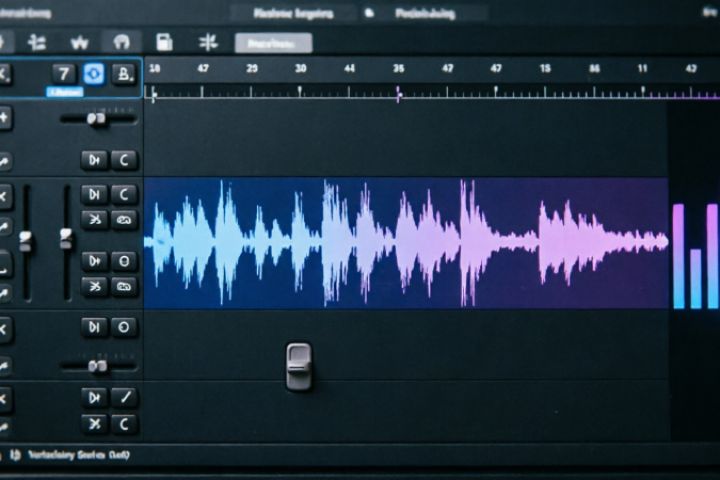Click ruler number "15"
The image size is (720, 480).
[545, 69]
